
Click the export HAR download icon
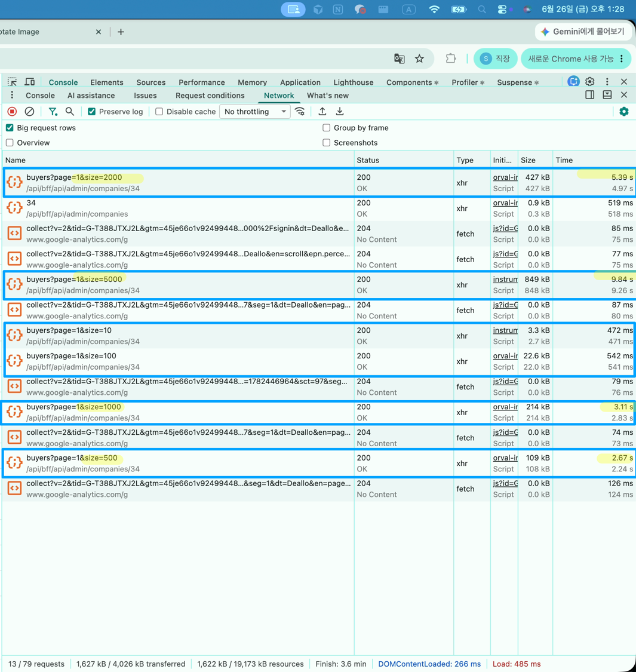[x=339, y=112]
